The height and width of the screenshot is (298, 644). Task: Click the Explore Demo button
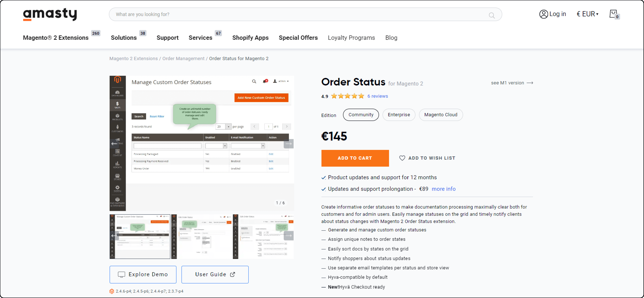coord(143,274)
